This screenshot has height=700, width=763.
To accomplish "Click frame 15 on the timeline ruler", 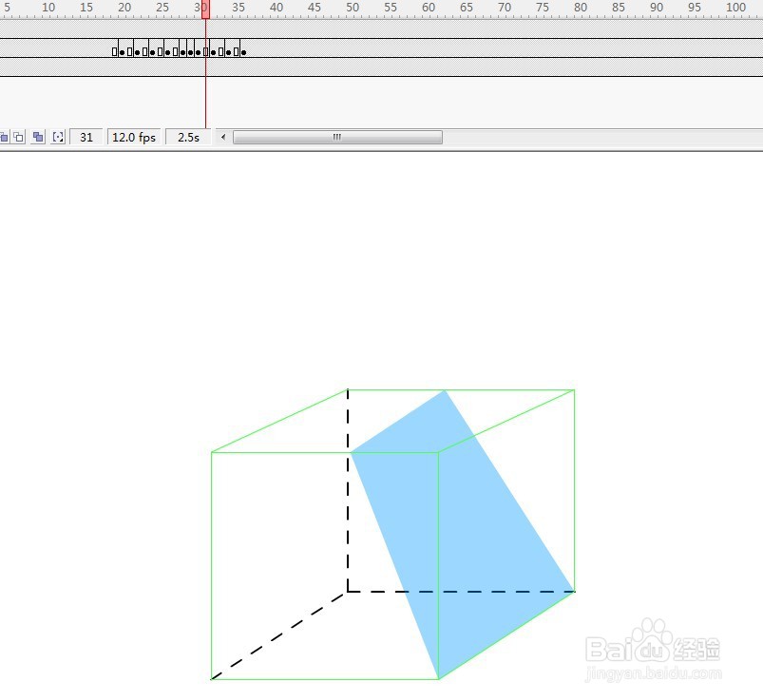I will pos(86,8).
